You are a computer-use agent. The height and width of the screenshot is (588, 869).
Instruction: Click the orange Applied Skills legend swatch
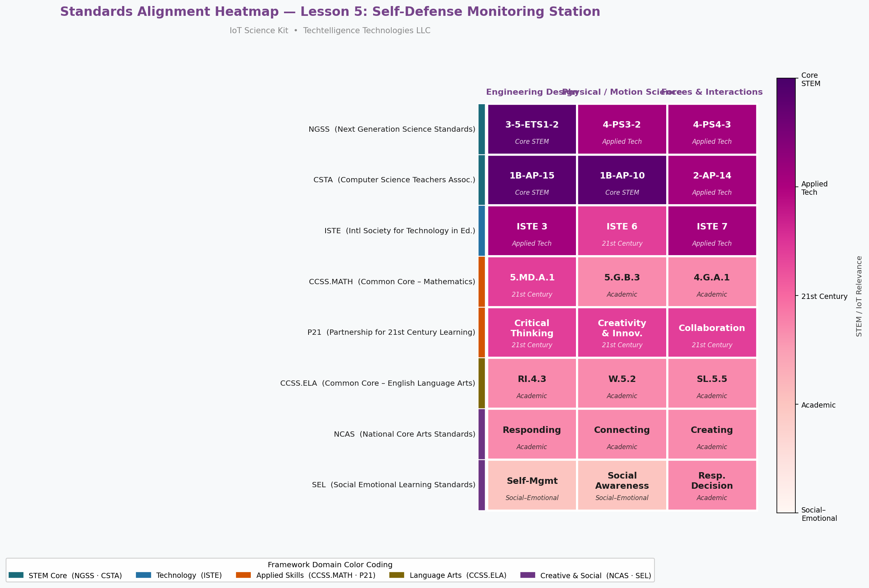coord(243,575)
